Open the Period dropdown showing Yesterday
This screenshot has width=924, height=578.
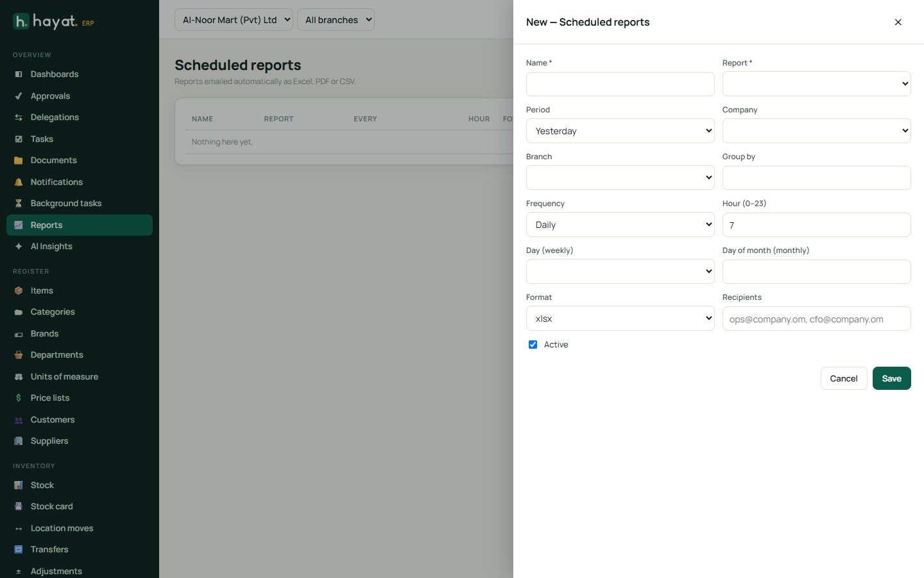pos(620,131)
